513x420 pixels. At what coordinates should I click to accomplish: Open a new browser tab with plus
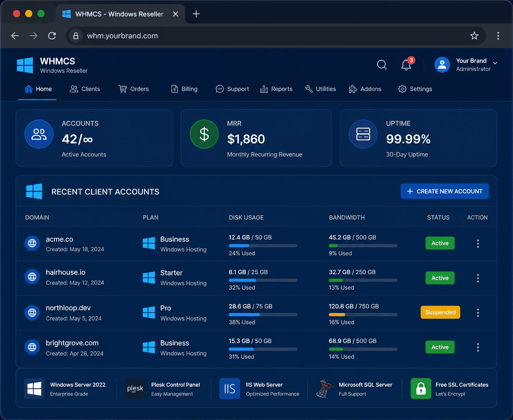pos(196,14)
